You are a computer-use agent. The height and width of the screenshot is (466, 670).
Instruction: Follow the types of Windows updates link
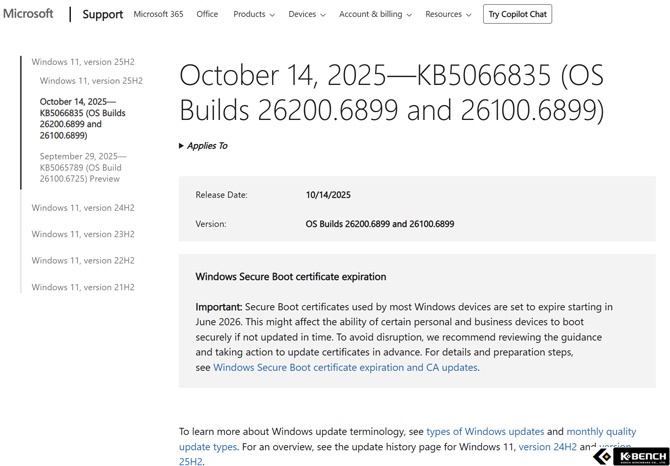[485, 431]
